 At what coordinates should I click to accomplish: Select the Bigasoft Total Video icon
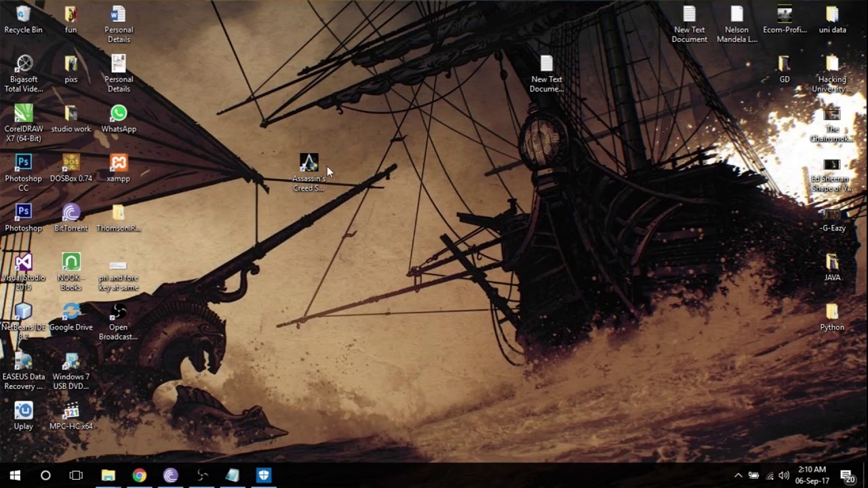pyautogui.click(x=24, y=74)
